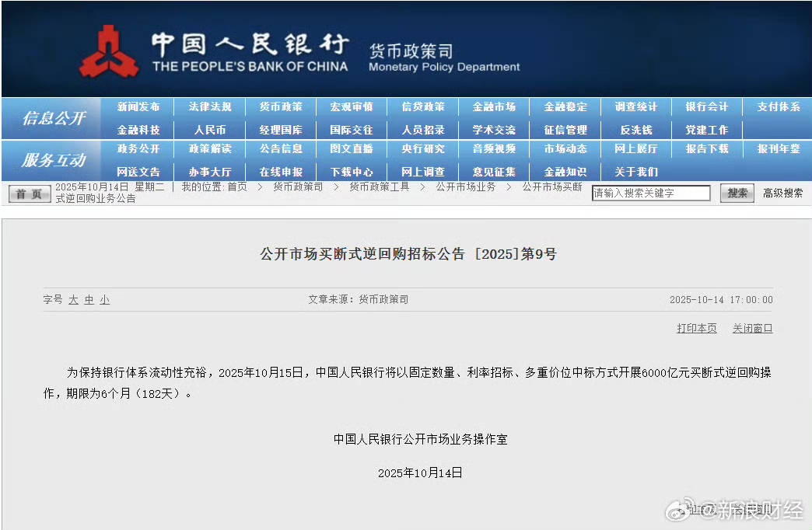Viewport: 812px width, 530px height.
Task: Open 高级搜索 advanced search
Action: [782, 193]
